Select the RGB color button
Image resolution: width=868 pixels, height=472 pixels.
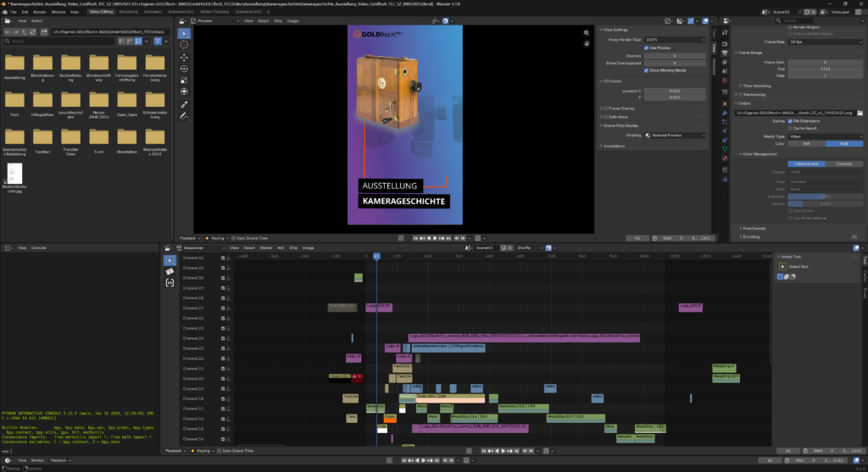click(x=844, y=144)
